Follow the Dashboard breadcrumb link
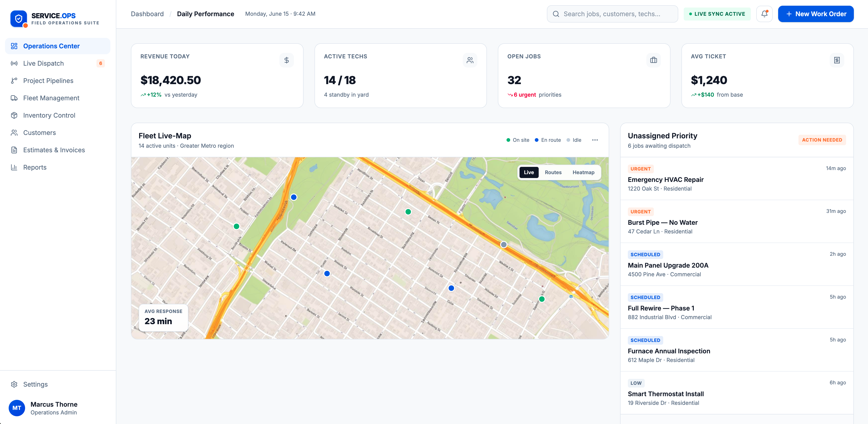The image size is (868, 424). point(147,14)
